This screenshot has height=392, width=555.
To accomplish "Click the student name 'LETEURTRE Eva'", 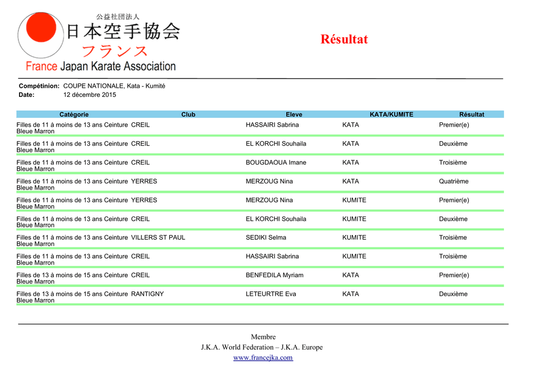I will [x=271, y=294].
